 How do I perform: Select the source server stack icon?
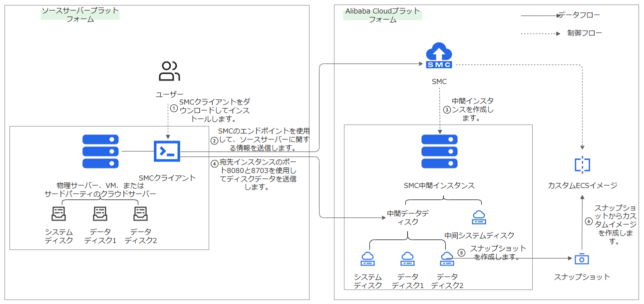[100, 151]
